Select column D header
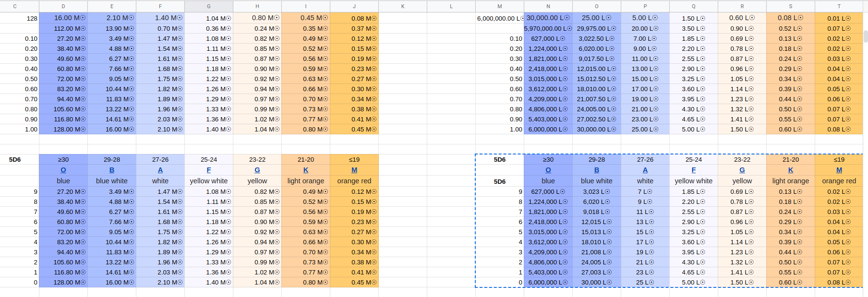Screen dimensions: 868x297 click(x=63, y=6)
